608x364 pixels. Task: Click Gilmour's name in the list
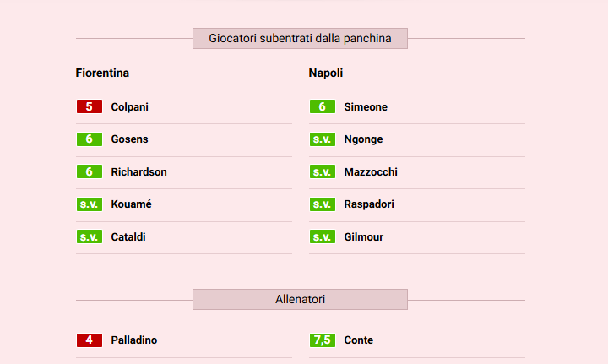pos(364,237)
